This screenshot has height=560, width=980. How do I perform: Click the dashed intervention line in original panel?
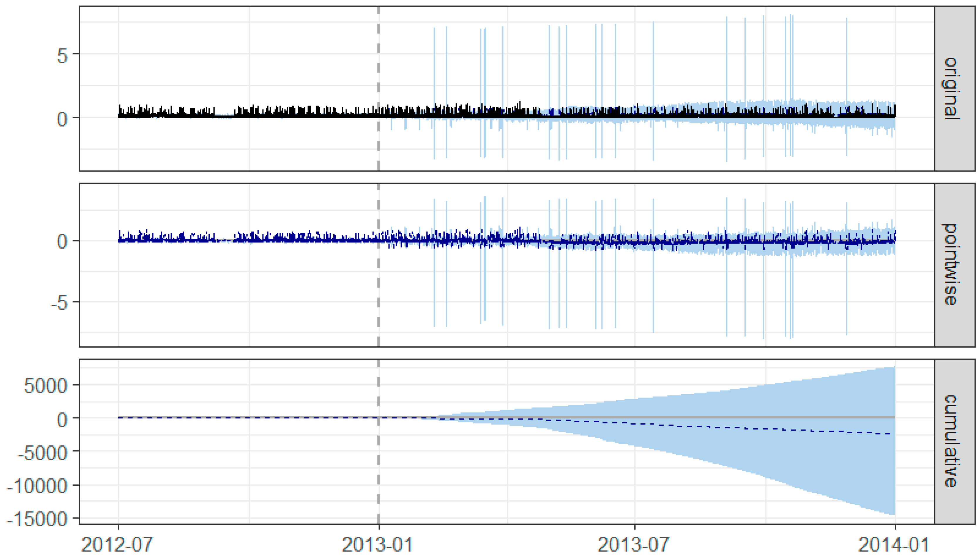(379, 88)
